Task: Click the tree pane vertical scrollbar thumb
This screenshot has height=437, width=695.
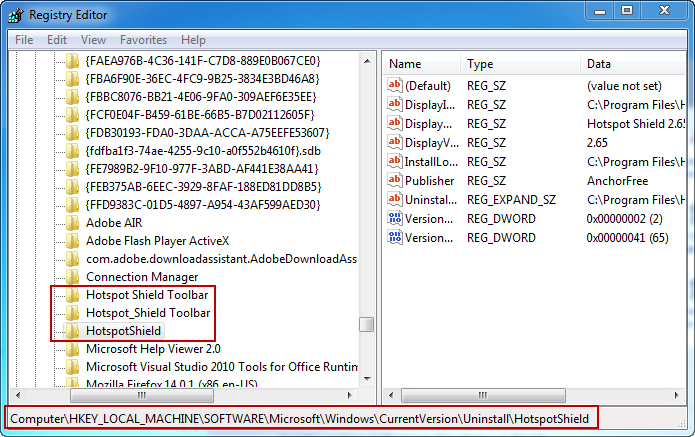Action: (x=367, y=324)
